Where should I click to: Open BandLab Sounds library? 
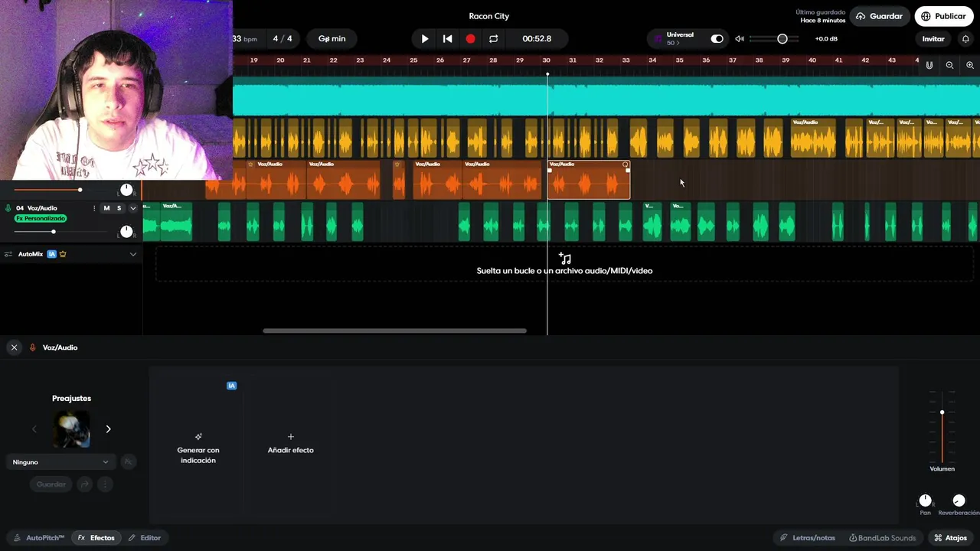[x=882, y=538]
